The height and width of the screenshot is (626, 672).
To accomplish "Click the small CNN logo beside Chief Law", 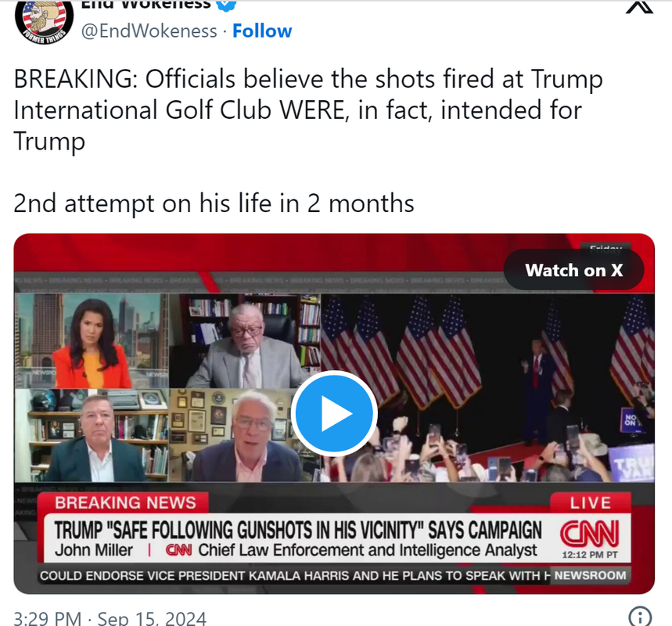I will (x=178, y=550).
